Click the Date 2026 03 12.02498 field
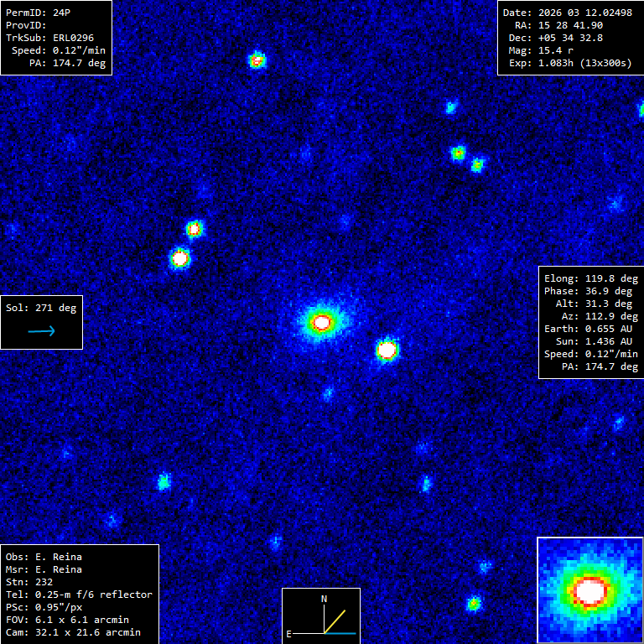 (x=567, y=13)
